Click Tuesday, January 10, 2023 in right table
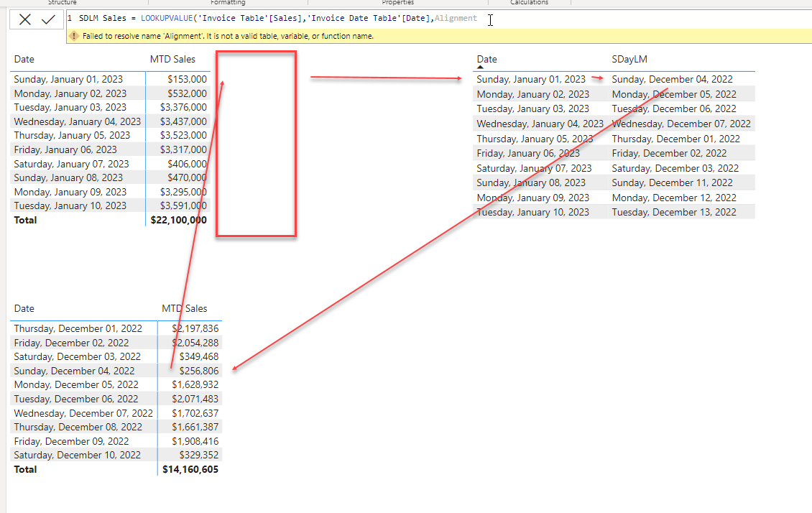This screenshot has height=513, width=812. pyautogui.click(x=533, y=212)
